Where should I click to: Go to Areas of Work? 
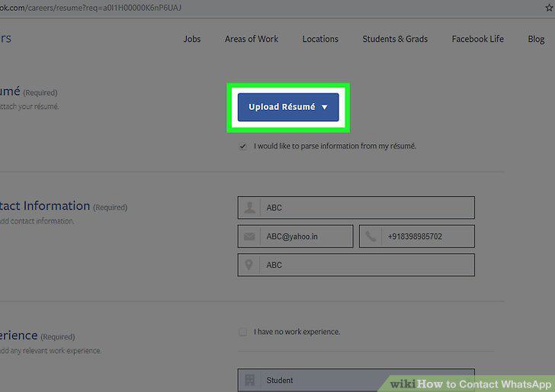coord(252,39)
